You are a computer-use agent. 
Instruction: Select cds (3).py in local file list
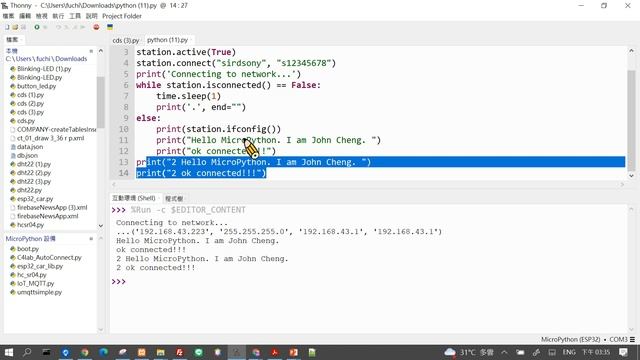[x=30, y=112]
